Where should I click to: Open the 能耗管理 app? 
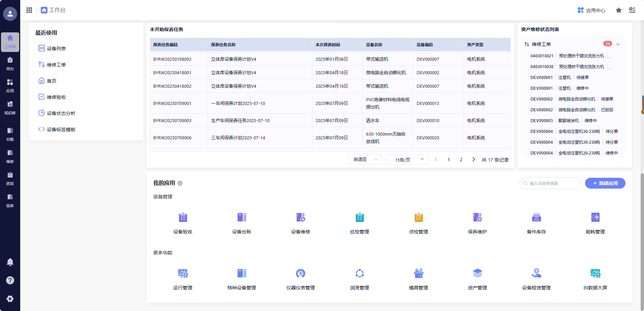pos(595,218)
